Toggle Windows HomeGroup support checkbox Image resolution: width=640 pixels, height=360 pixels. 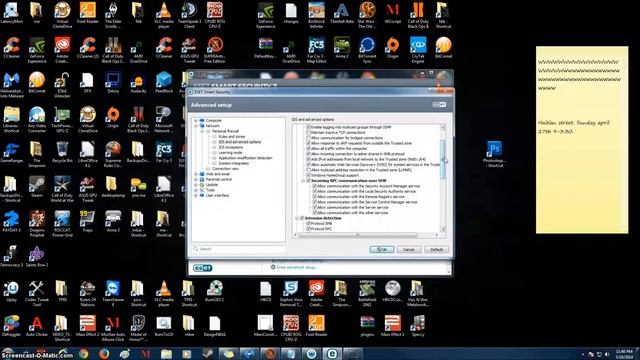309,175
